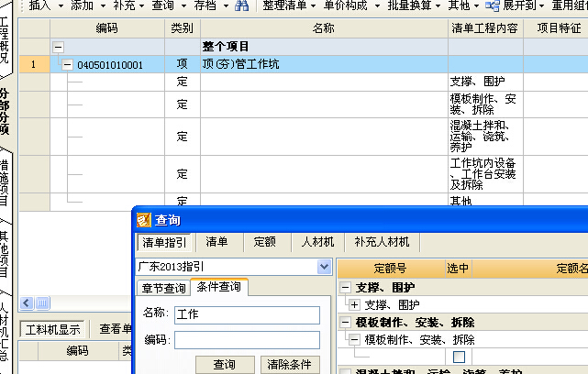
Task: Collapse the bold 支撑、围护 group
Action: 346,288
